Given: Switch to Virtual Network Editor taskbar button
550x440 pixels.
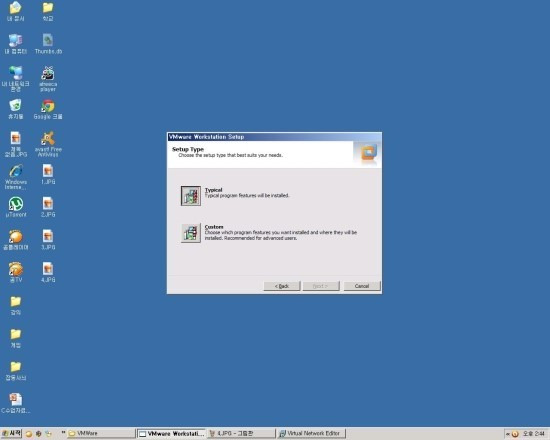Looking at the screenshot, I should tap(311, 433).
